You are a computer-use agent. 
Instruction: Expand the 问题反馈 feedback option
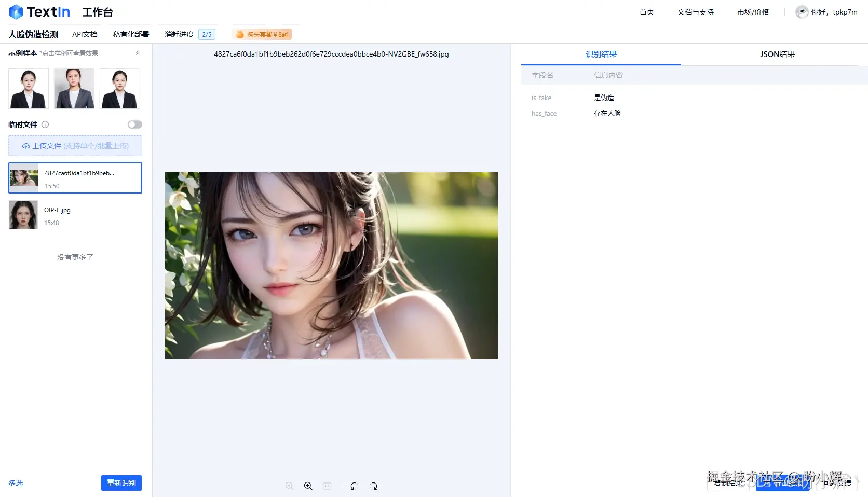click(838, 483)
